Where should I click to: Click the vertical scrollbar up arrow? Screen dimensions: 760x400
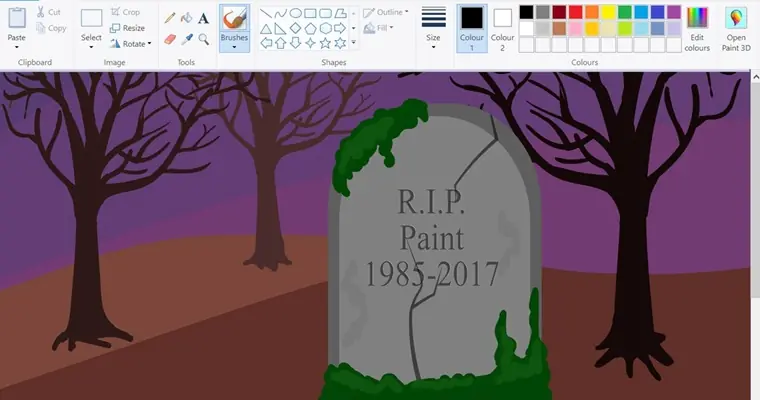pos(756,77)
